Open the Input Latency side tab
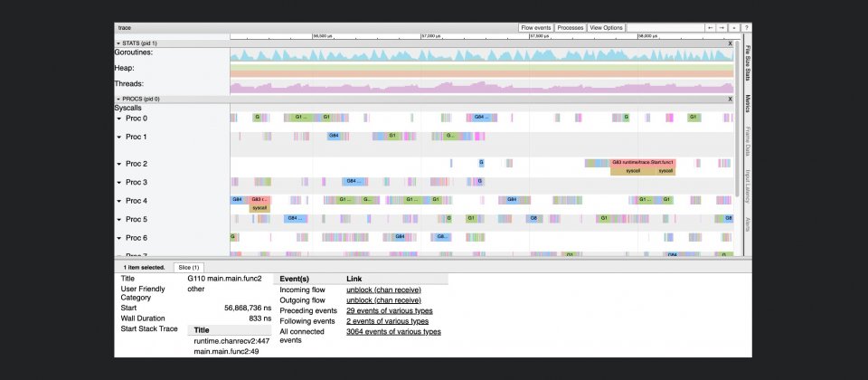Screen dimensions: 868x380 coord(747,186)
